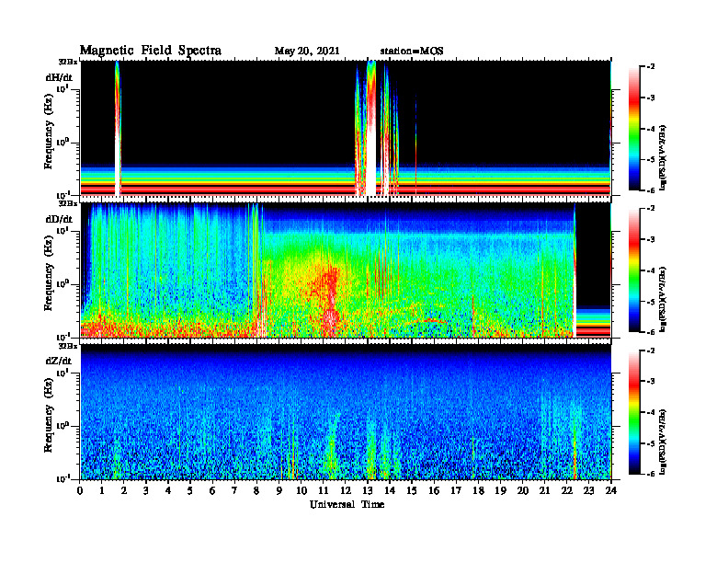Click the hour "0" tick label on time axis

click(x=80, y=490)
